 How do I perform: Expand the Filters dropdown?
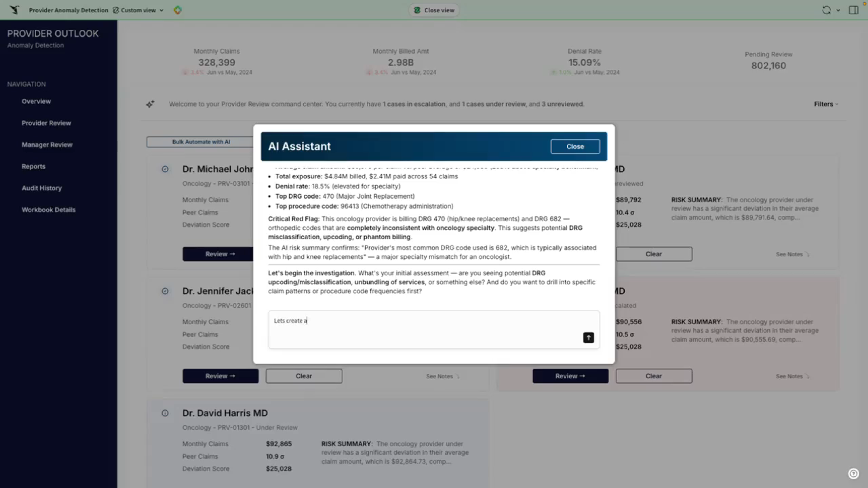(826, 104)
